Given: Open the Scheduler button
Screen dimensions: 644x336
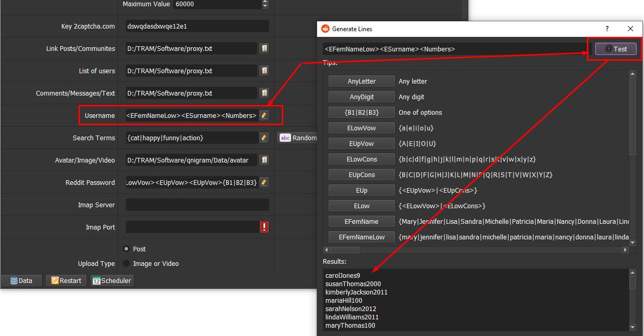Looking at the screenshot, I should tap(112, 280).
